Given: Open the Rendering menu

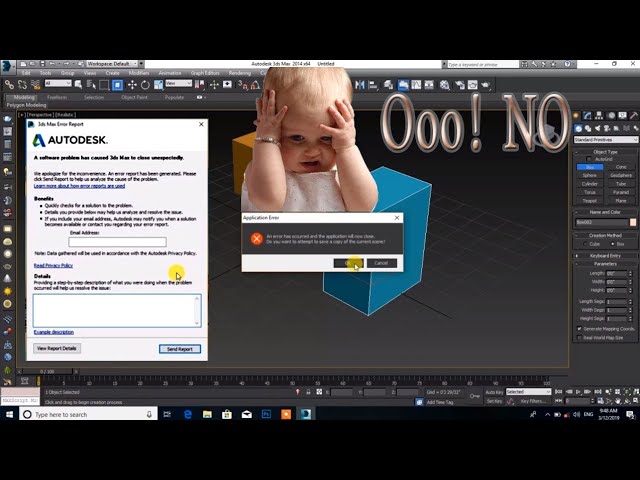Looking at the screenshot, I should click(240, 73).
